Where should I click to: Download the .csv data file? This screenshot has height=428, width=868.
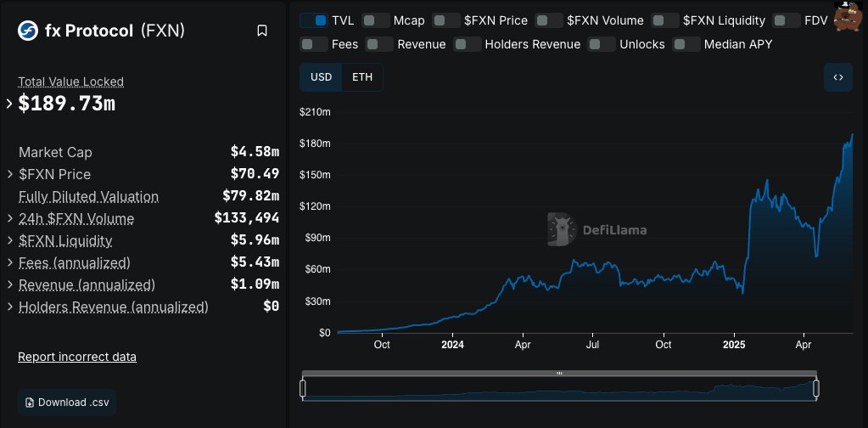(x=67, y=402)
